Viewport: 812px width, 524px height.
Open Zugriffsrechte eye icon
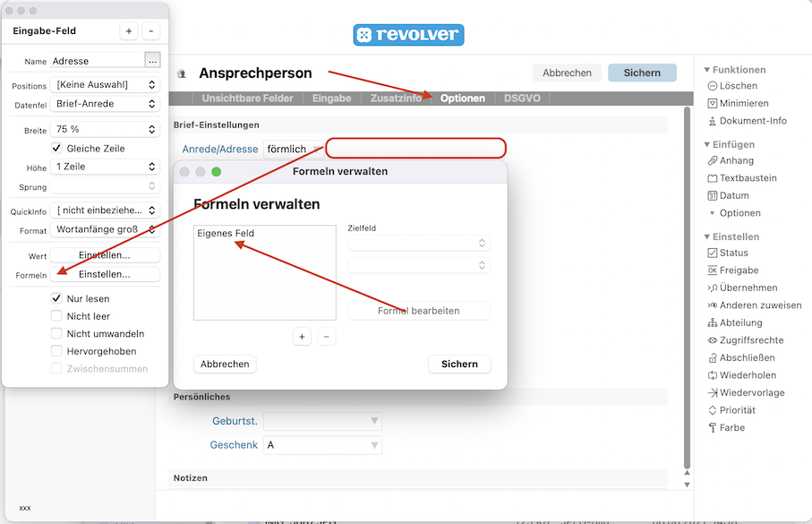[713, 340]
